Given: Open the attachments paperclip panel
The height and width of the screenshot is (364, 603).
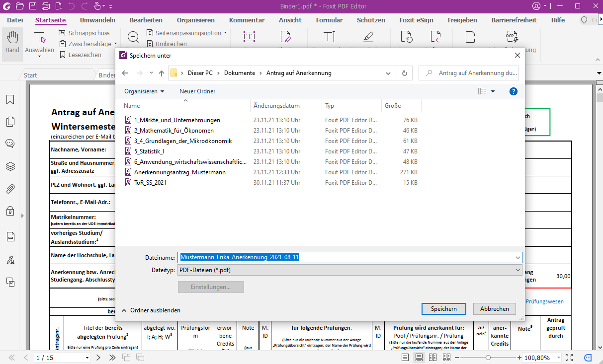Looking at the screenshot, I should (x=10, y=189).
